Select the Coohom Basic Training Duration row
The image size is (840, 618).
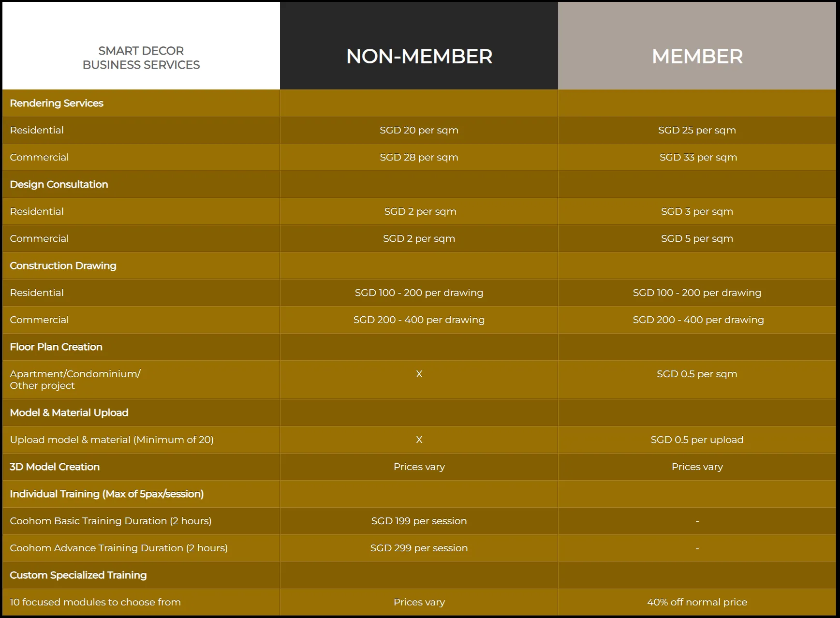pyautogui.click(x=111, y=521)
